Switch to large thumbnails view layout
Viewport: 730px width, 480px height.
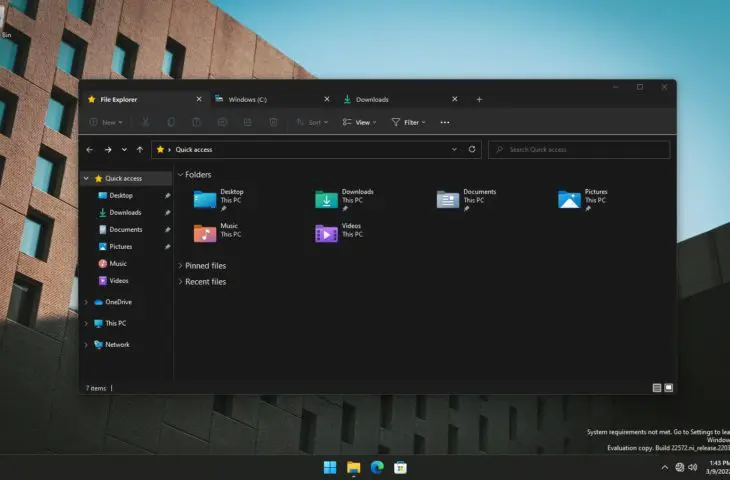[669, 387]
